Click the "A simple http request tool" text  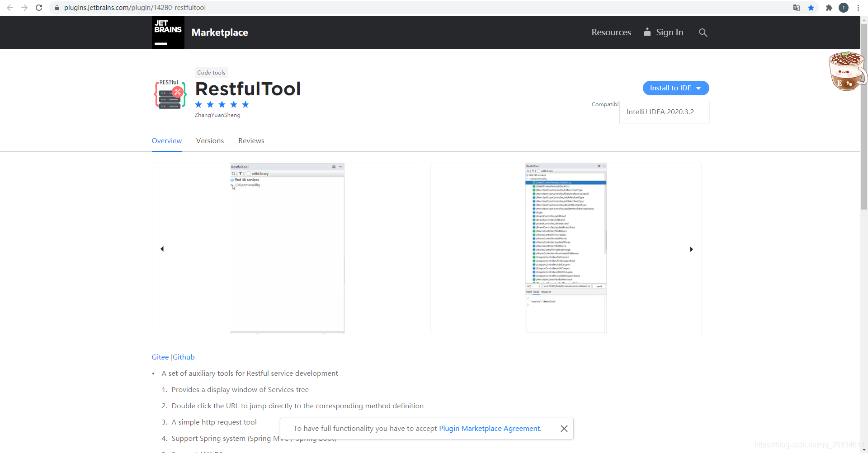pos(214,422)
